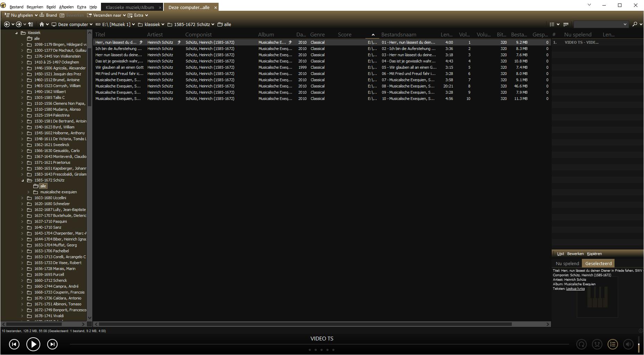Image resolution: width=644 pixels, height=355 pixels.
Task: Toggle the column browser view icon
Action: pyautogui.click(x=566, y=24)
